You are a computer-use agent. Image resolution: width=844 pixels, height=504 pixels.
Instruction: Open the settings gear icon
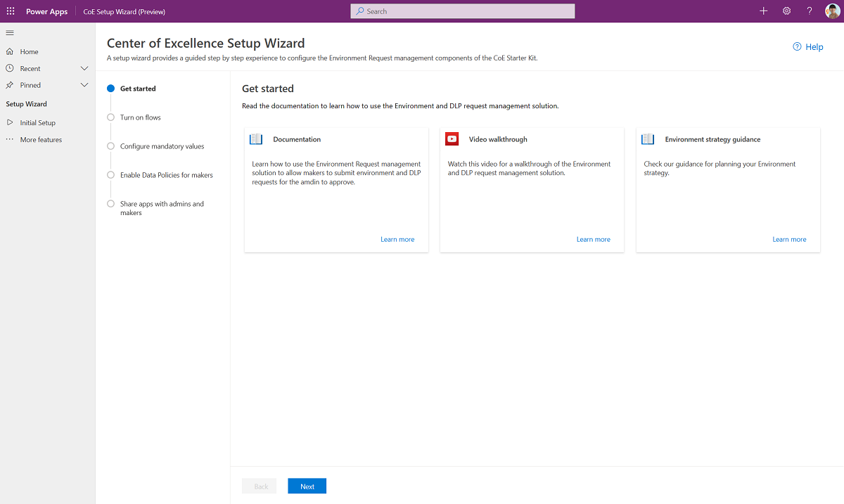786,11
